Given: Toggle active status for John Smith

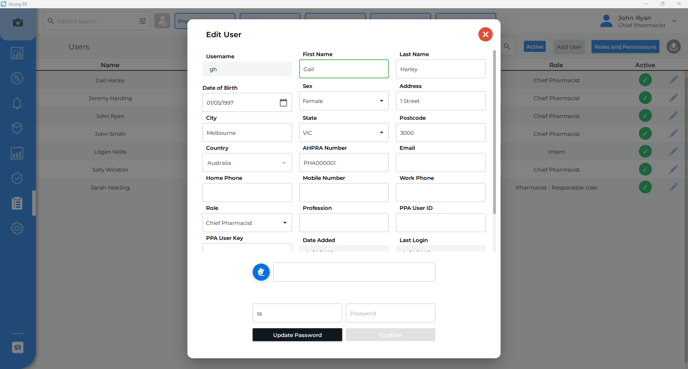Looking at the screenshot, I should 645,133.
